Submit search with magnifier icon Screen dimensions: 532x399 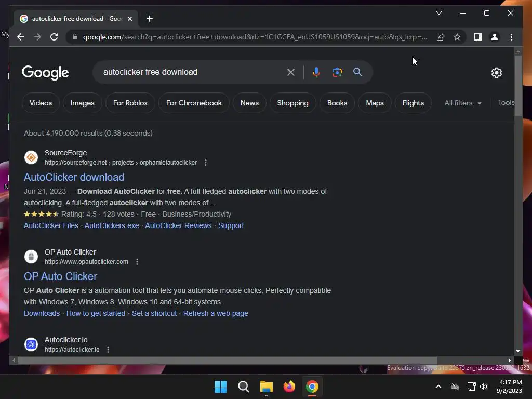tap(357, 72)
